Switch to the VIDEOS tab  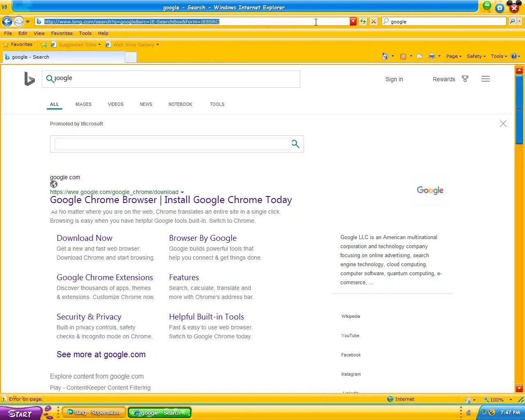116,104
